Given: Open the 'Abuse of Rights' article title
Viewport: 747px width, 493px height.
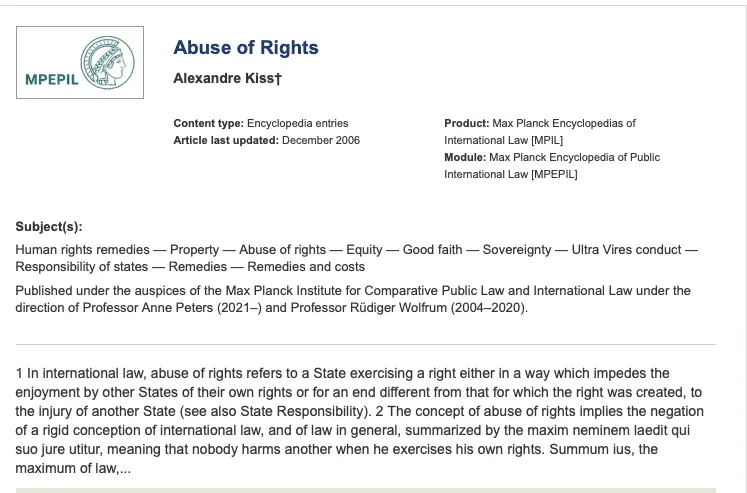Looking at the screenshot, I should coord(245,48).
